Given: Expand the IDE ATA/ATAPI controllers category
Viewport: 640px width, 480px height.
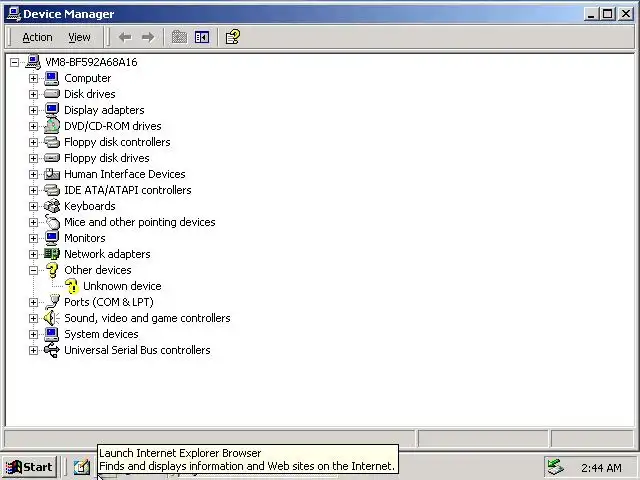Looking at the screenshot, I should [33, 190].
